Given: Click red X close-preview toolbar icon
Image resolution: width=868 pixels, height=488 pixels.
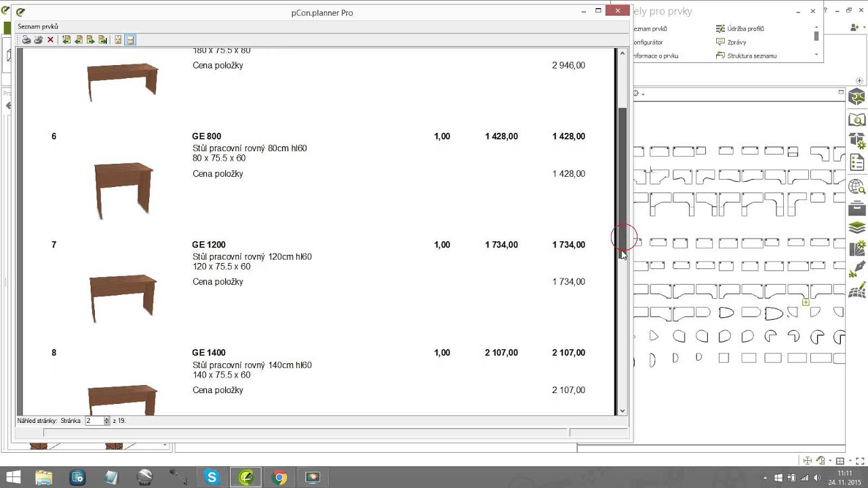Looking at the screenshot, I should (50, 40).
